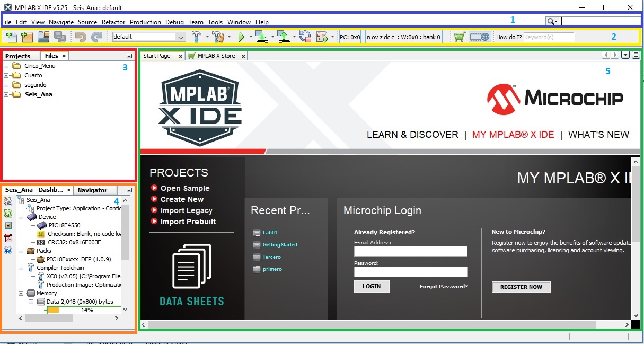The height and width of the screenshot is (344, 644).
Task: Open the File menu
Action: tap(6, 22)
